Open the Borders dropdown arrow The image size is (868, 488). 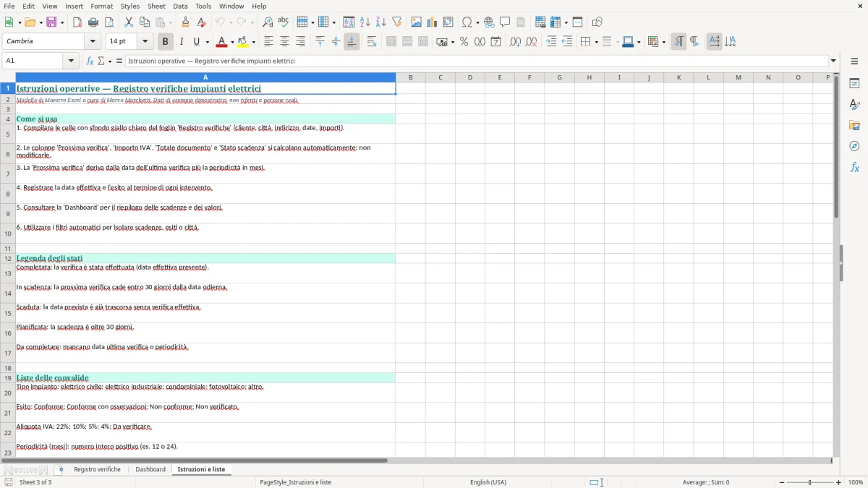point(595,42)
